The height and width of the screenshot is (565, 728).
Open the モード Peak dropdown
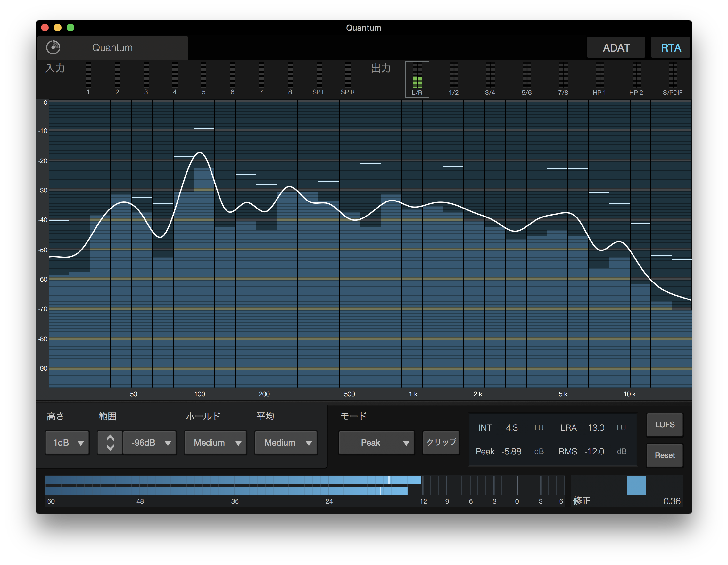(377, 443)
